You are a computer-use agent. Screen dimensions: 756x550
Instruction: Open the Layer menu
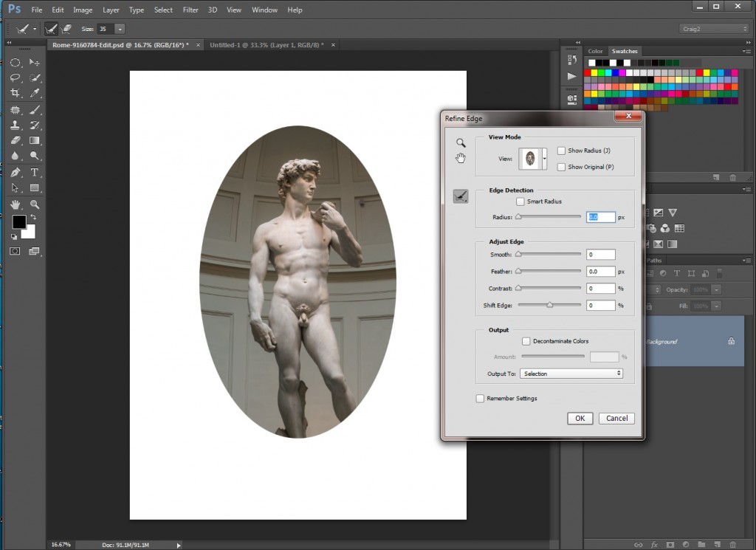tap(111, 10)
